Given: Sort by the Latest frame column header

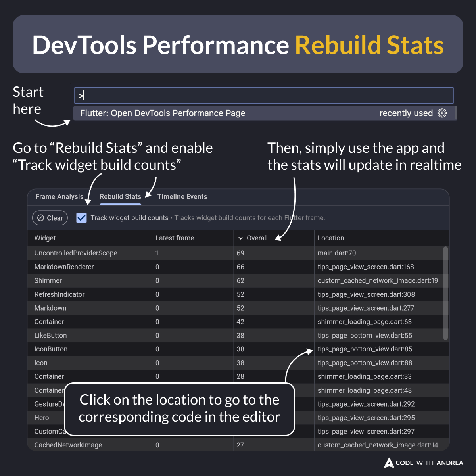Looking at the screenshot, I should [x=175, y=238].
